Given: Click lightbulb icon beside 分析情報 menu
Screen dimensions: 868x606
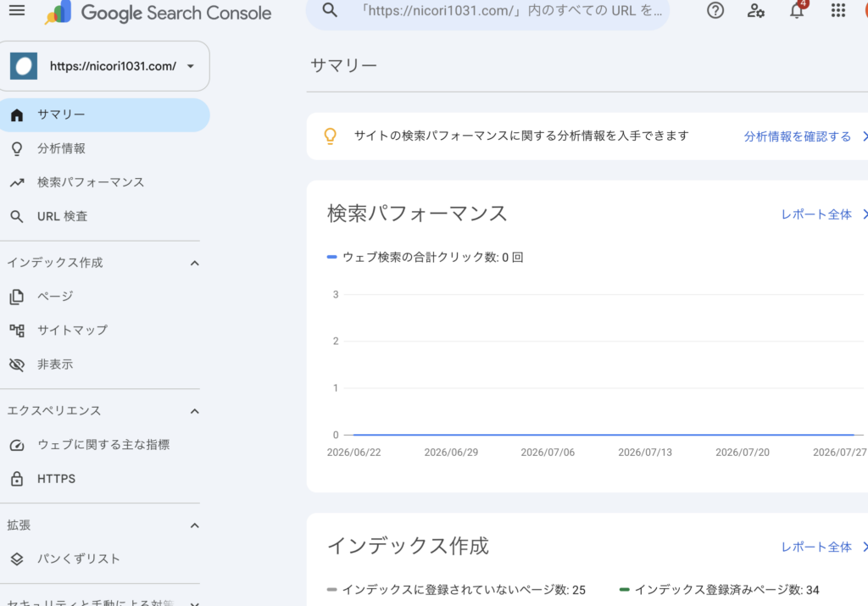Looking at the screenshot, I should click(17, 149).
